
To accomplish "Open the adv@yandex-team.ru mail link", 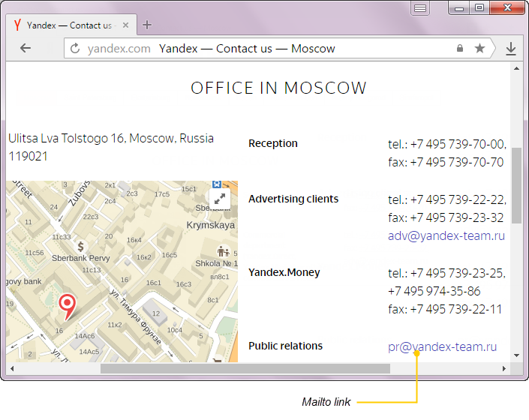I will point(446,235).
